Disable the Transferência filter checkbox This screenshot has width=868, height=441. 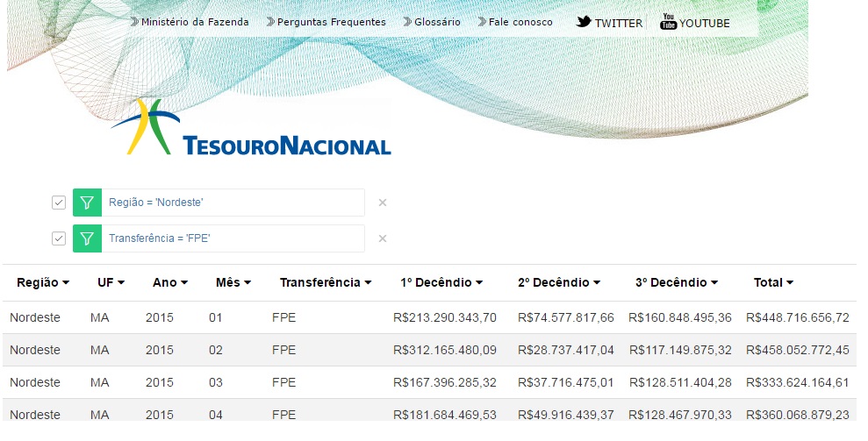[x=59, y=238]
